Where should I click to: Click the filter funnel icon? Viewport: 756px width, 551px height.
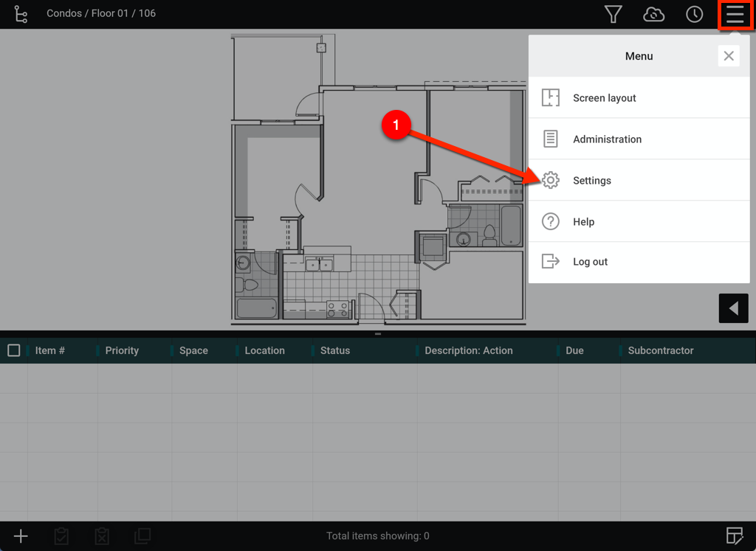click(613, 14)
